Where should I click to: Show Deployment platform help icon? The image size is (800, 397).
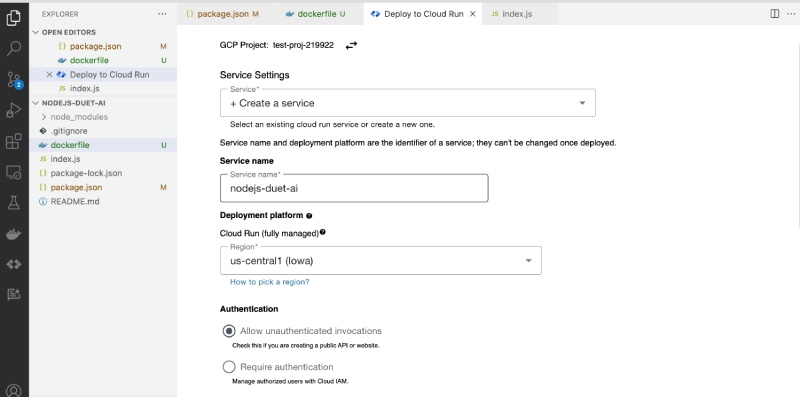pos(309,216)
